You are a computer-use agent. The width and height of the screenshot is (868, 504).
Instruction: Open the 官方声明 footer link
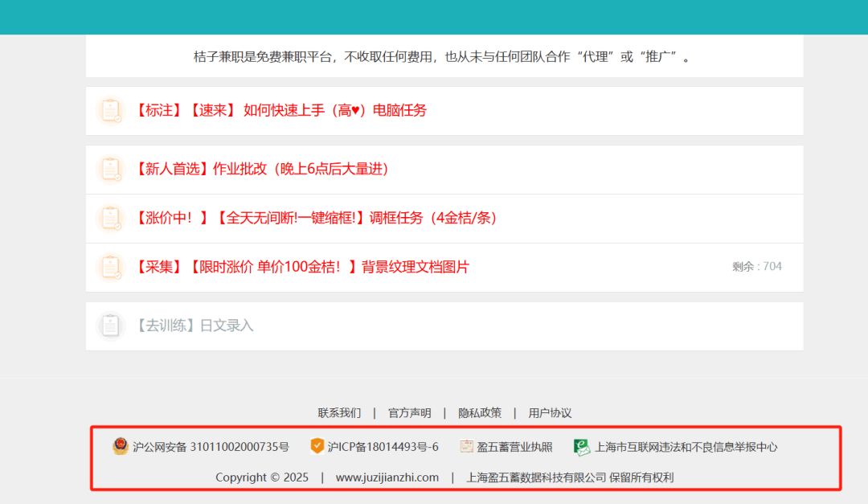pyautogui.click(x=410, y=413)
